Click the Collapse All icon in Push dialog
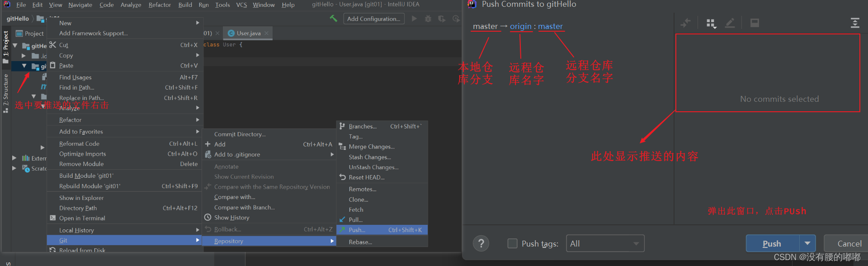 tap(855, 23)
